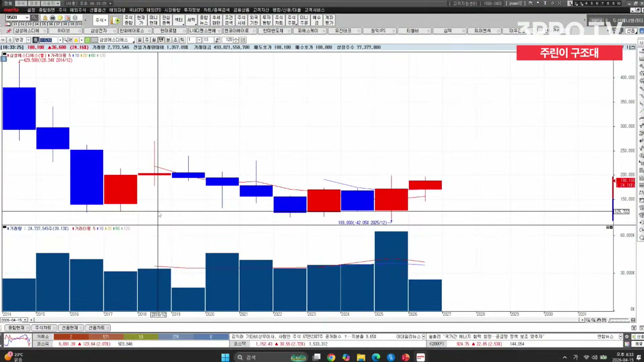
Task: Click the yellow bell alert icon
Action: [76, 40]
